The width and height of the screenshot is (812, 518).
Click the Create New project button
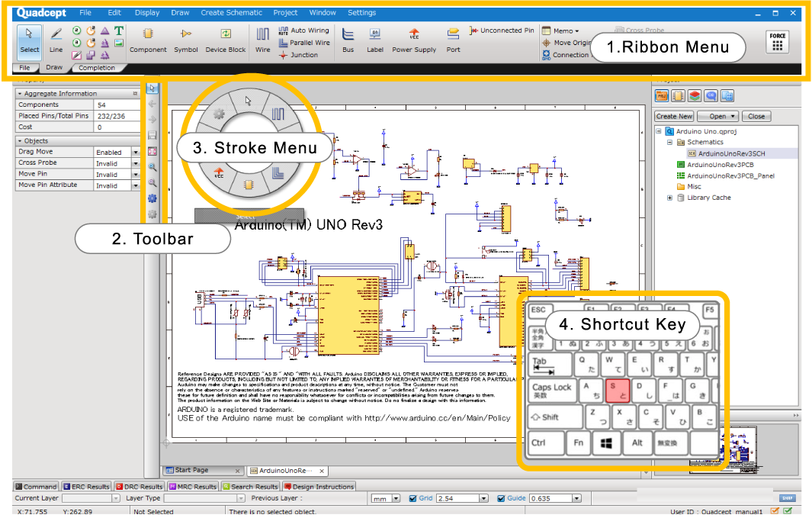click(x=674, y=117)
